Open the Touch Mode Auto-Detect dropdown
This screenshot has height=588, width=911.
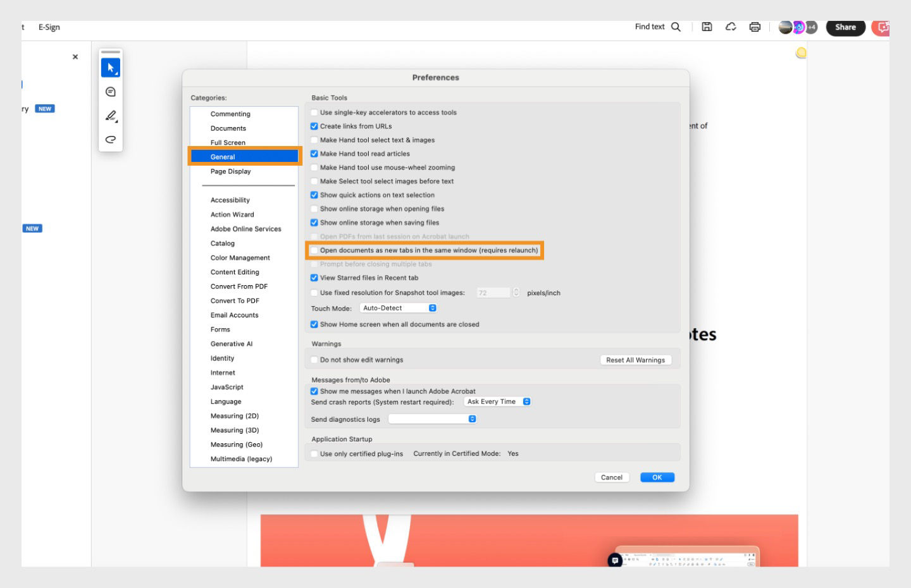397,307
